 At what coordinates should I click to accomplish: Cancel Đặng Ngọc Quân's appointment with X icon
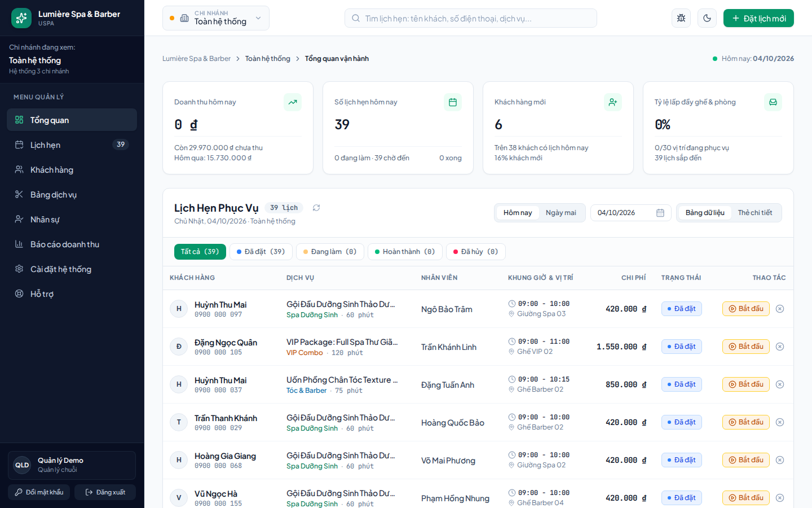pos(780,347)
